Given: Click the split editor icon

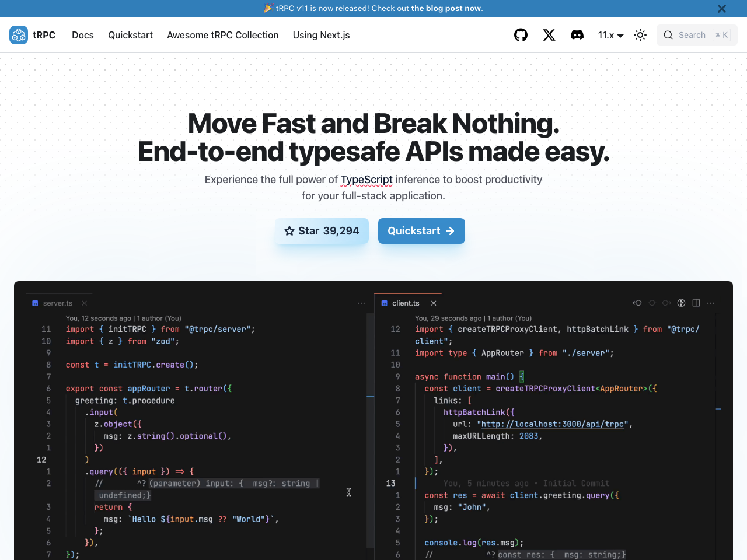Looking at the screenshot, I should tap(696, 303).
